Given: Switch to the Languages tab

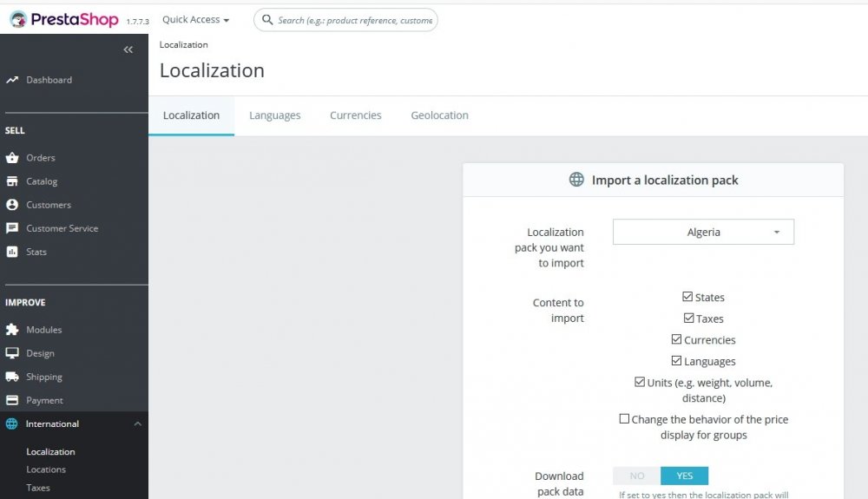Looking at the screenshot, I should 274,115.
